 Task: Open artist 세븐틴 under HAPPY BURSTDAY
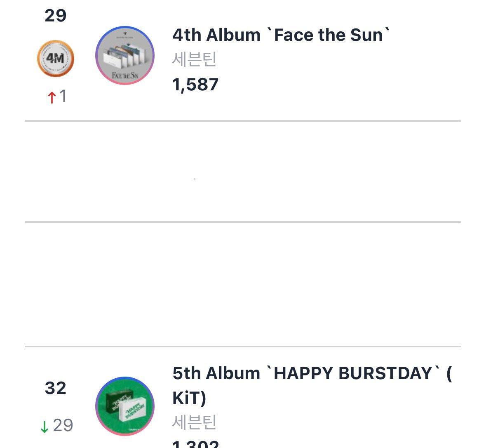[x=194, y=422]
